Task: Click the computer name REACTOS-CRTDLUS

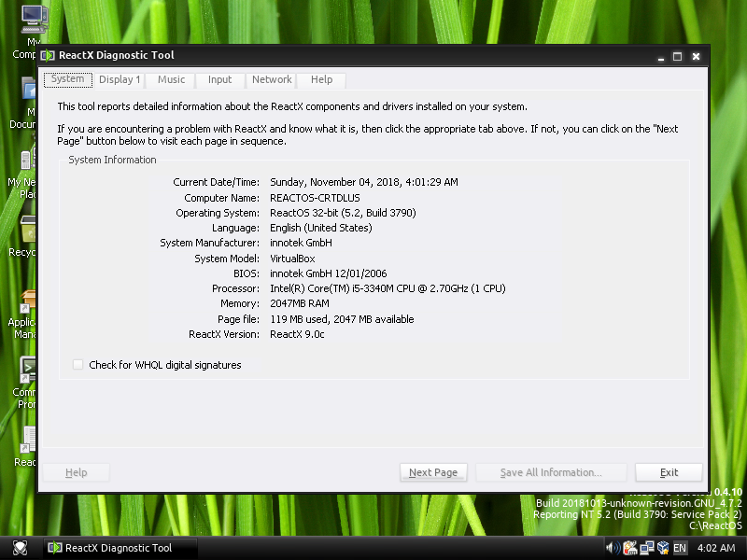Action: 315,198
